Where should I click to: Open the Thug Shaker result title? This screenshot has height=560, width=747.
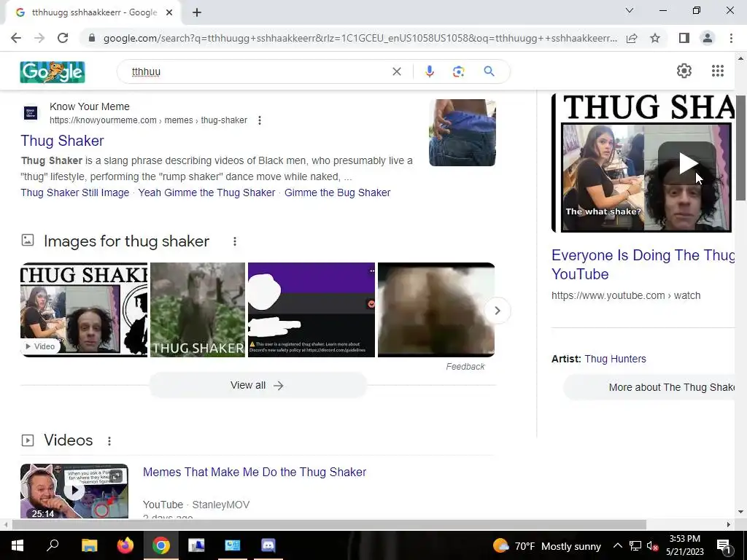[62, 141]
